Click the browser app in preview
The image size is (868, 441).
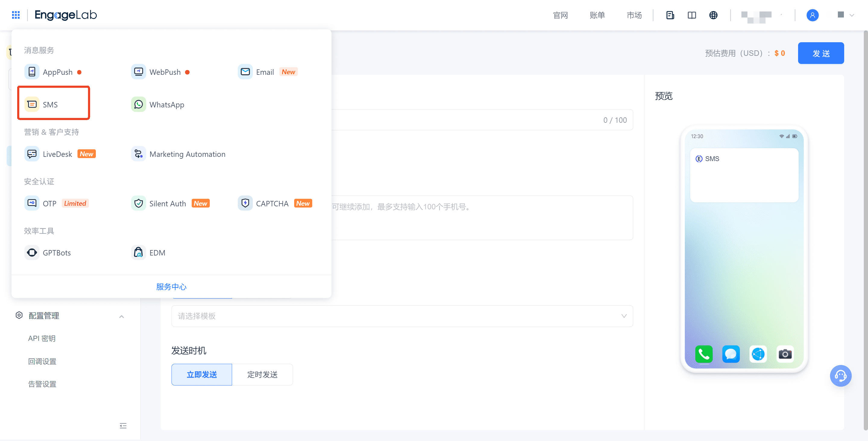coord(758,354)
